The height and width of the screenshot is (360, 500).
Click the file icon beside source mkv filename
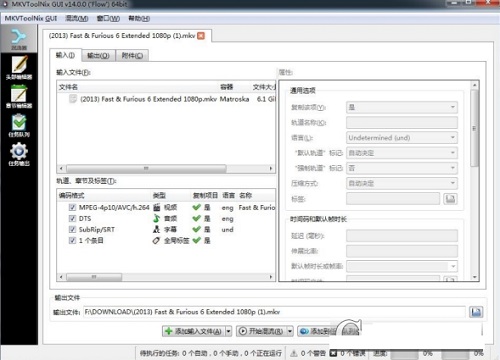73,99
